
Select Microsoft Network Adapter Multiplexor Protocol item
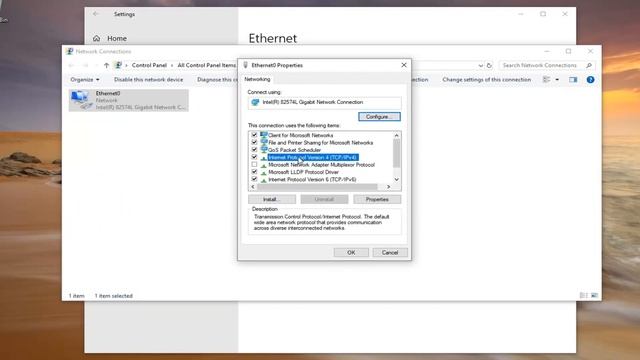click(322, 164)
